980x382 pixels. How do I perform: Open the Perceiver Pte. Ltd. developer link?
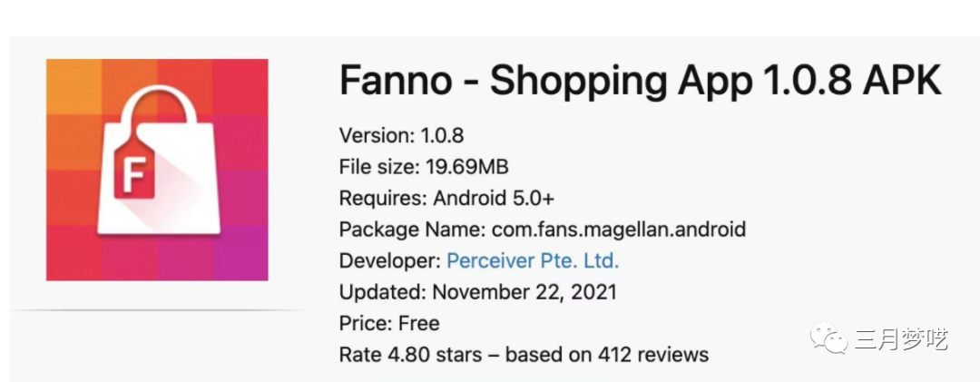click(x=533, y=261)
